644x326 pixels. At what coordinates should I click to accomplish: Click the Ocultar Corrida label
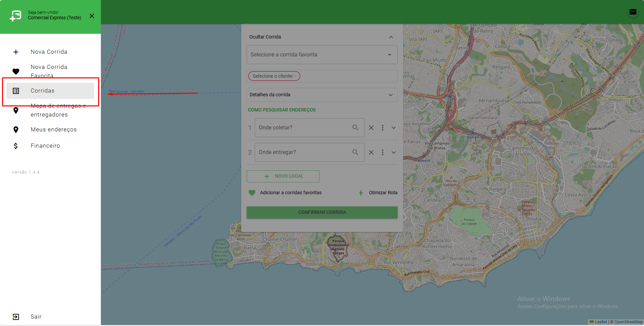(x=265, y=37)
